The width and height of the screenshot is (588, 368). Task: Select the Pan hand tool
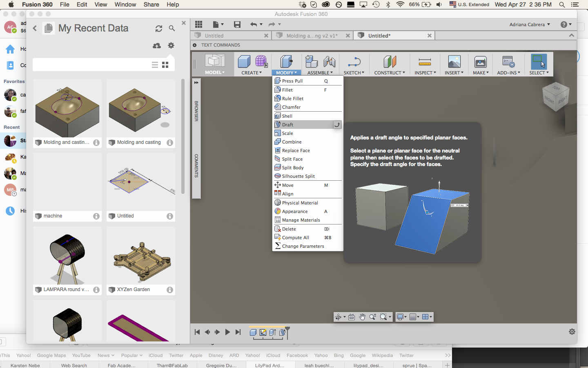tap(362, 317)
